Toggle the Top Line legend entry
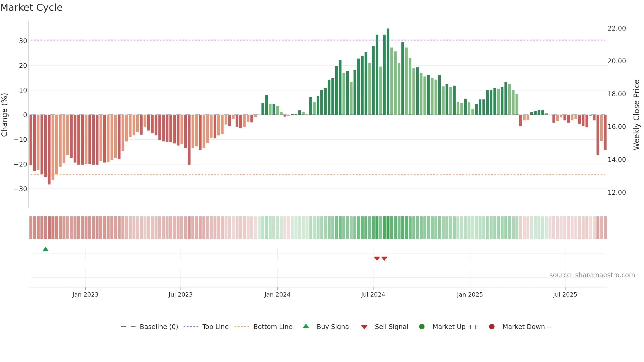 [206, 327]
